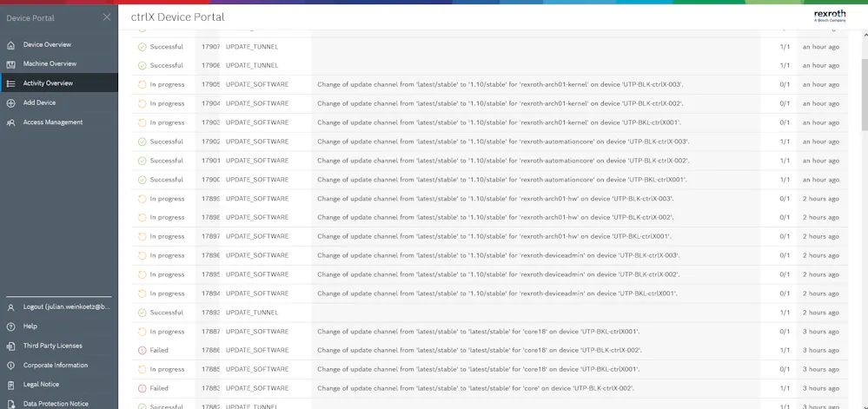Click description for 'core' on device UTP-BLK-ctrlX-002
Screen dimensions: 868x409
pos(475,388)
